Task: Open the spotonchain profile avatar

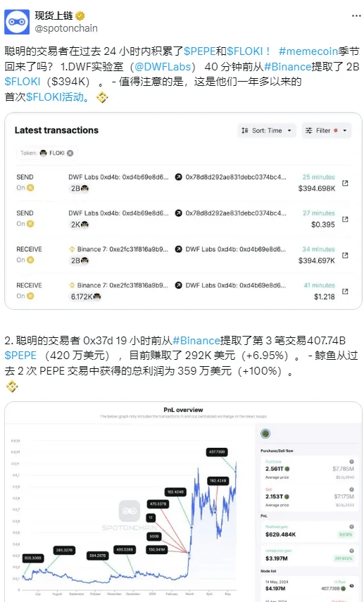Action: pos(17,22)
